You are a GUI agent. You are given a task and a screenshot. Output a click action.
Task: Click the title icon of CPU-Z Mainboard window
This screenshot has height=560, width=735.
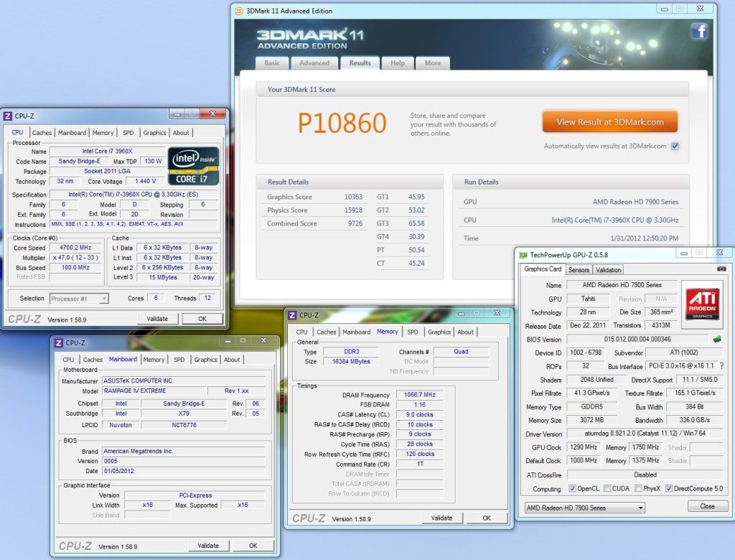59,343
